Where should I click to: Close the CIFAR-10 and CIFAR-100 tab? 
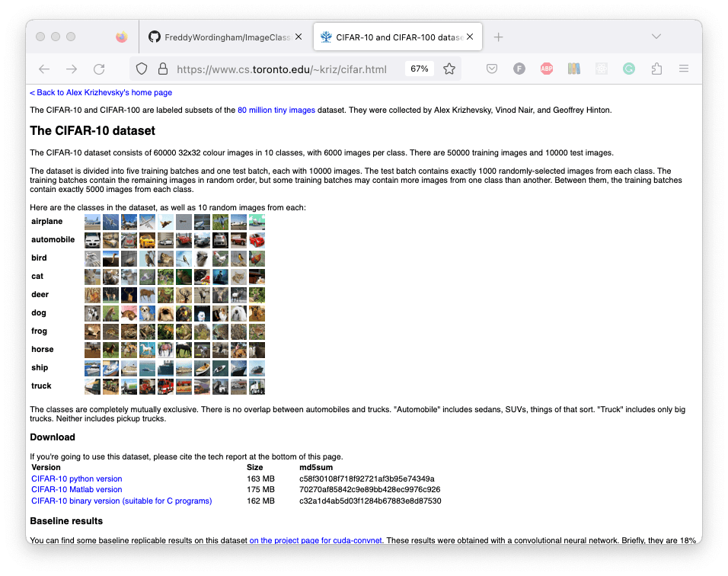click(470, 37)
